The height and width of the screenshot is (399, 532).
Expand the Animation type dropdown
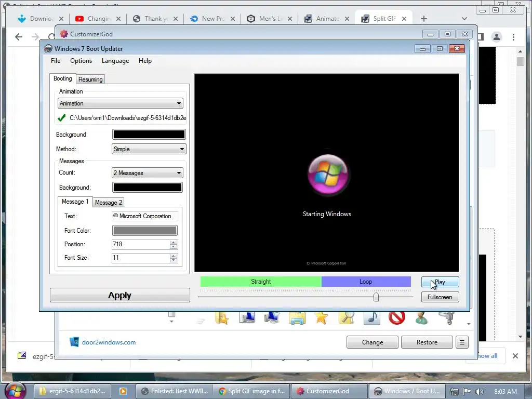coord(121,103)
